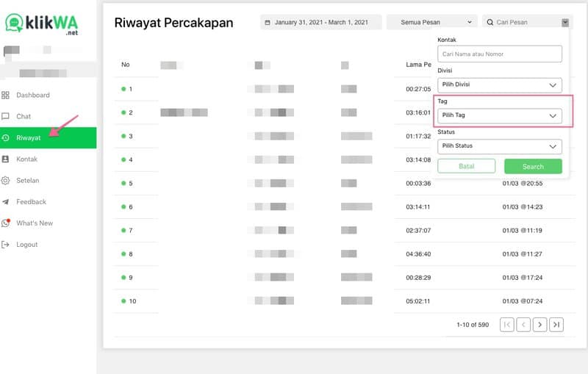Click the Feedback paper plane icon

[x=5, y=202]
